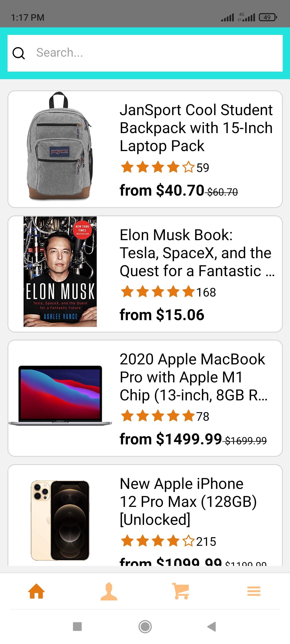Tap the search magnifier icon

(19, 53)
